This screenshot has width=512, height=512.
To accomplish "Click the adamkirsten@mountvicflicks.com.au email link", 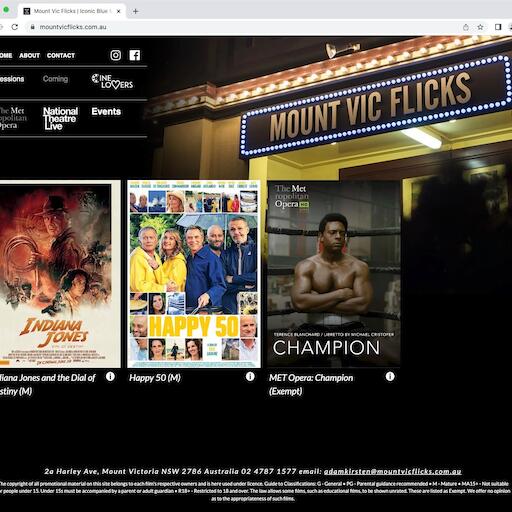I will click(x=393, y=471).
